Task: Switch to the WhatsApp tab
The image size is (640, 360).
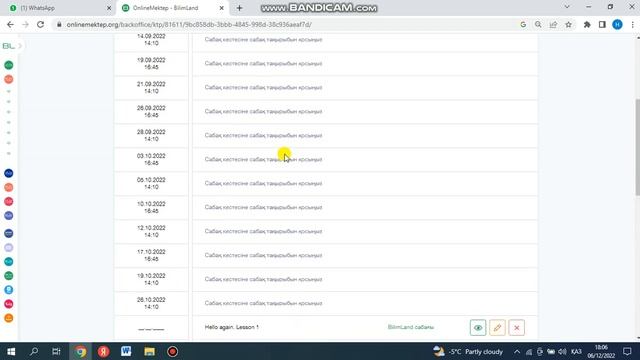Action: point(59,8)
